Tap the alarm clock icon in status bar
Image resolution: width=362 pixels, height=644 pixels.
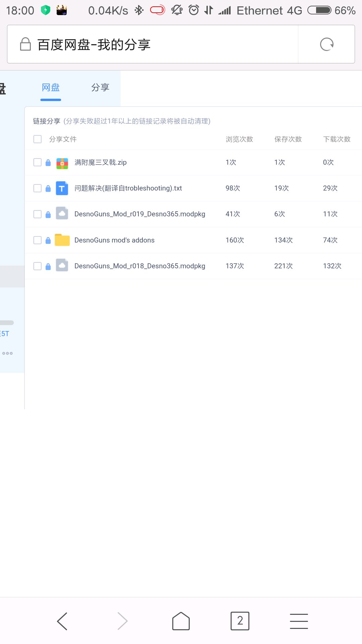[x=194, y=10]
